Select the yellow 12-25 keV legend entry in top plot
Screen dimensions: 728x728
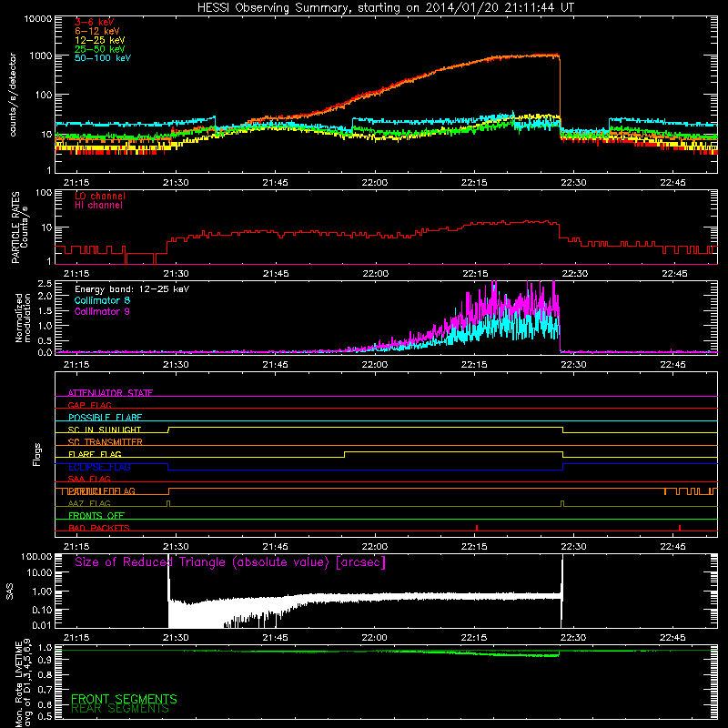tap(100, 40)
